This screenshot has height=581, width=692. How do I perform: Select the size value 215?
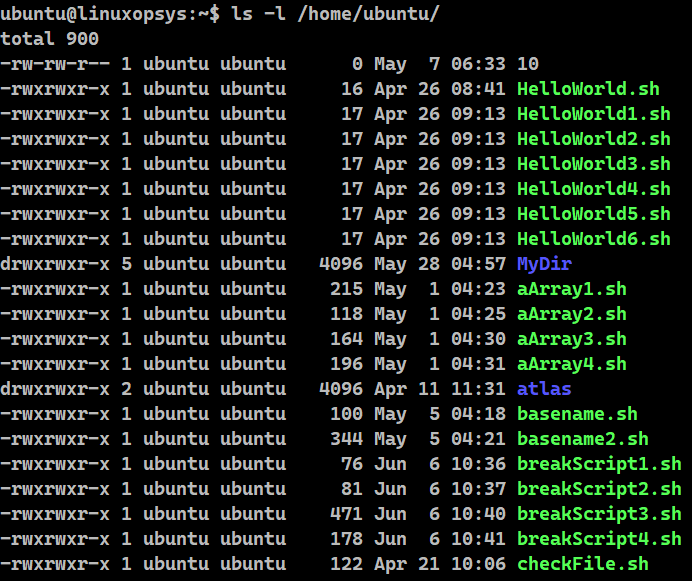tap(346, 289)
